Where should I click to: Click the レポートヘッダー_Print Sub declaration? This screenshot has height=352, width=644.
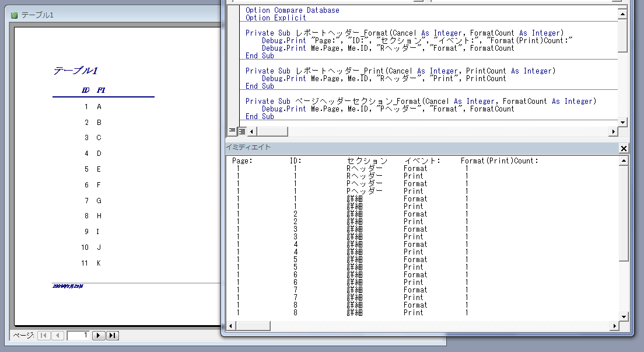coord(400,71)
